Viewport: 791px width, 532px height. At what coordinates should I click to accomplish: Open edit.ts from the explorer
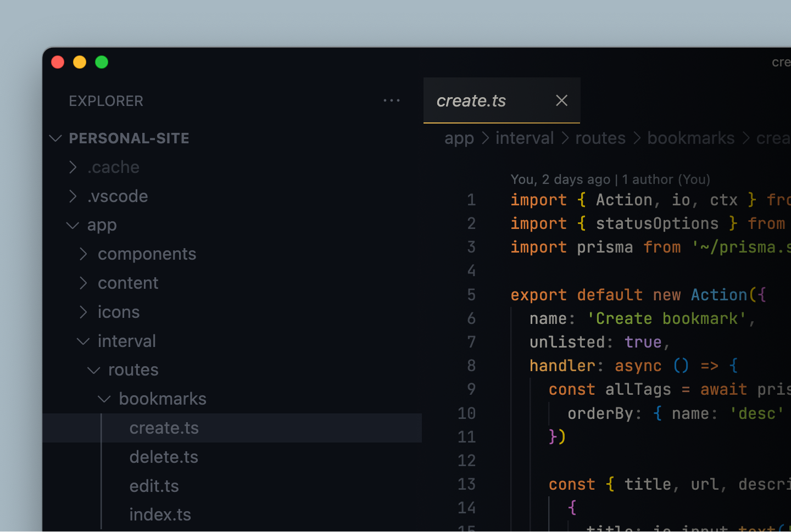click(x=154, y=485)
